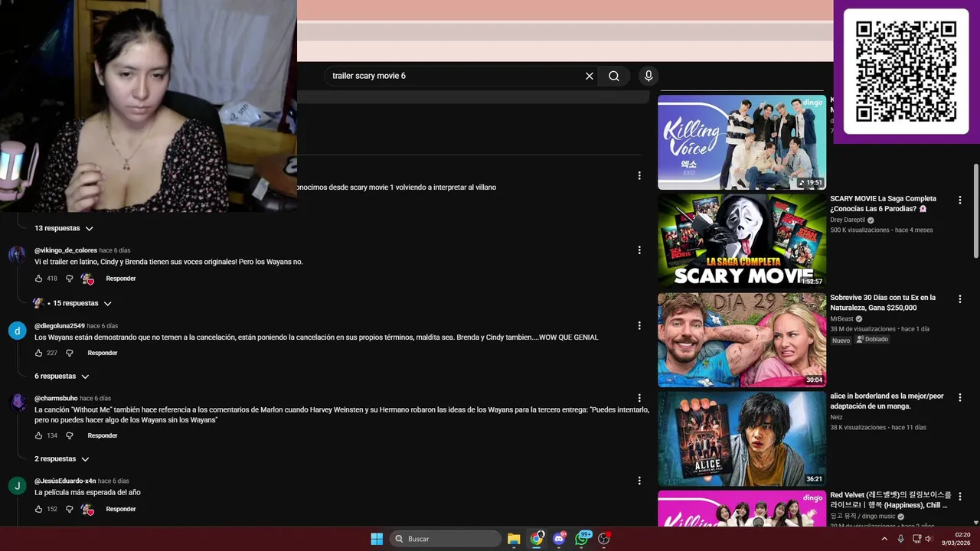Open title alice in borderland es la mejor/peor
The height and width of the screenshot is (551, 980).
tap(887, 401)
